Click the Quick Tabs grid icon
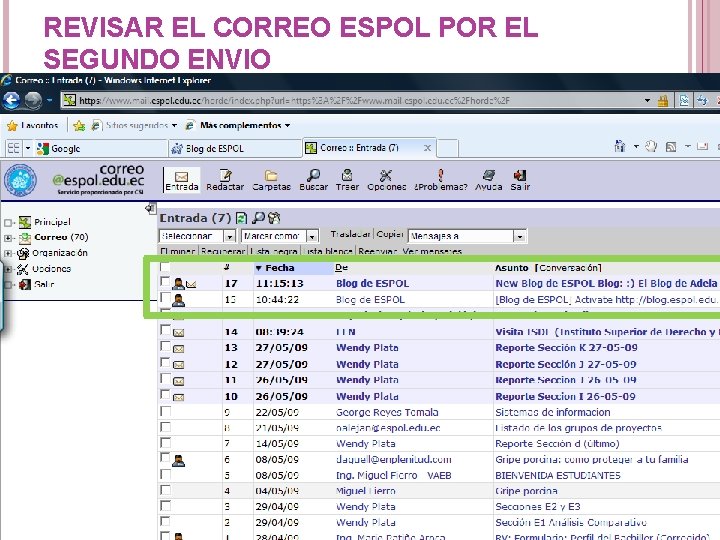 pyautogui.click(x=14, y=148)
